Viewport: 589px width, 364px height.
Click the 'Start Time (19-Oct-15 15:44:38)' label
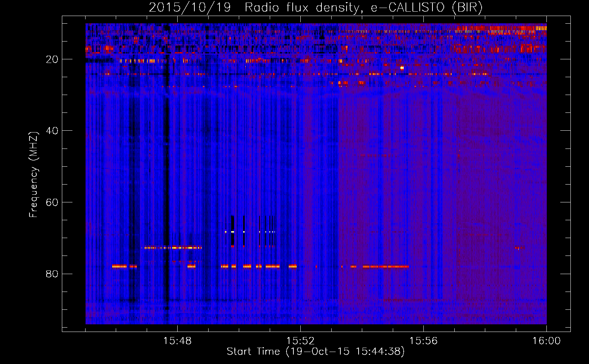pos(316,352)
